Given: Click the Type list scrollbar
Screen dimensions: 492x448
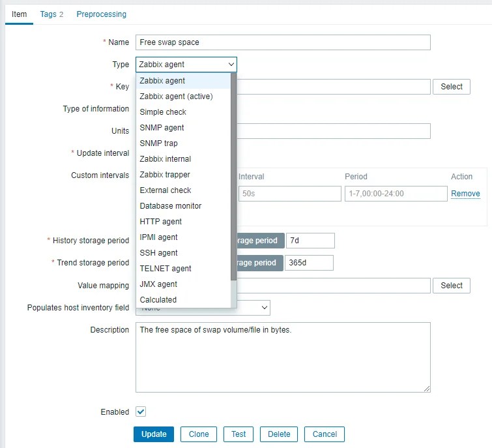Looking at the screenshot, I should pyautogui.click(x=233, y=177).
